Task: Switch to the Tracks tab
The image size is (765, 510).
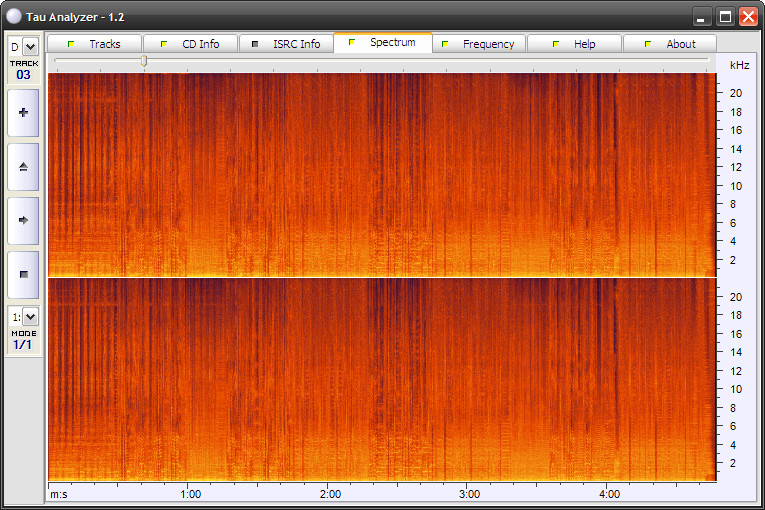Action: point(94,44)
